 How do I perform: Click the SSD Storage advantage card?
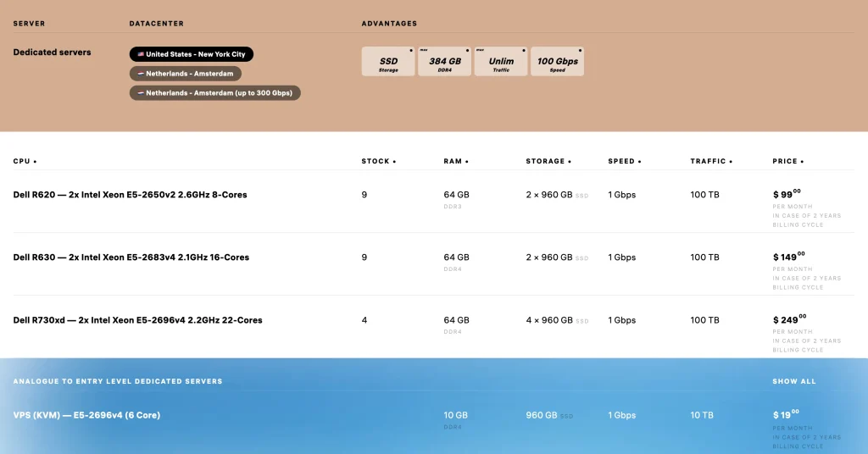(388, 61)
